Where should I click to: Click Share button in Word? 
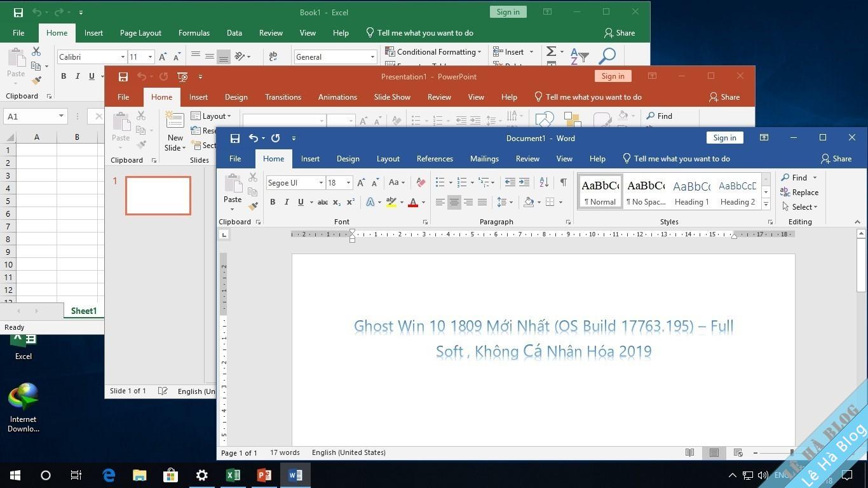click(836, 159)
